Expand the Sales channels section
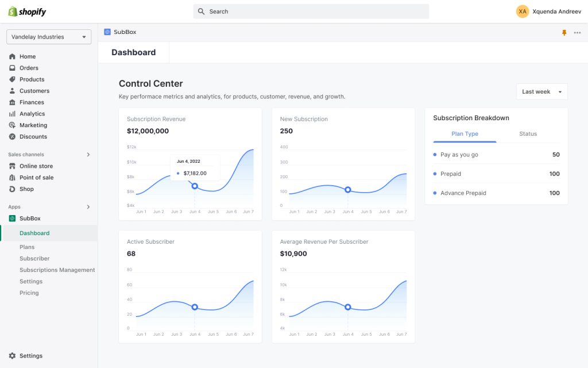588x368 pixels. (88, 155)
